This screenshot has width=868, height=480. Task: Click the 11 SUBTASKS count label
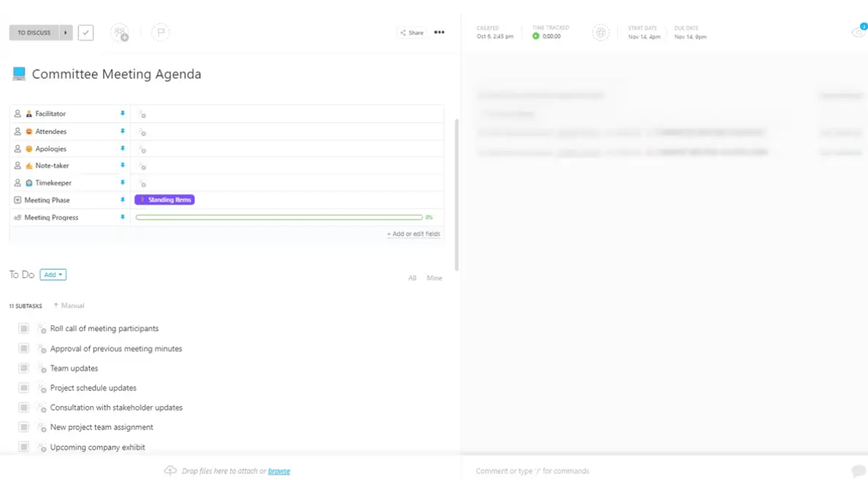click(x=25, y=306)
